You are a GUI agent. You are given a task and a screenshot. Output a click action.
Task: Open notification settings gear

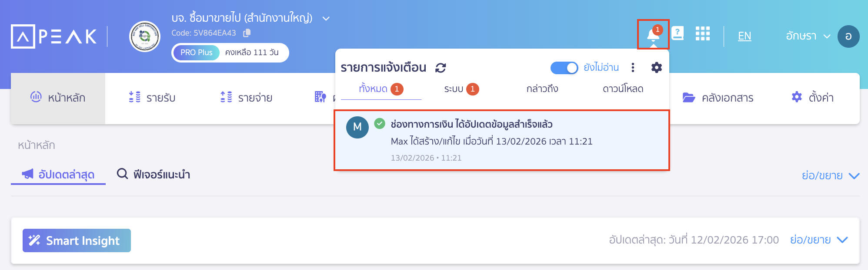coord(657,67)
